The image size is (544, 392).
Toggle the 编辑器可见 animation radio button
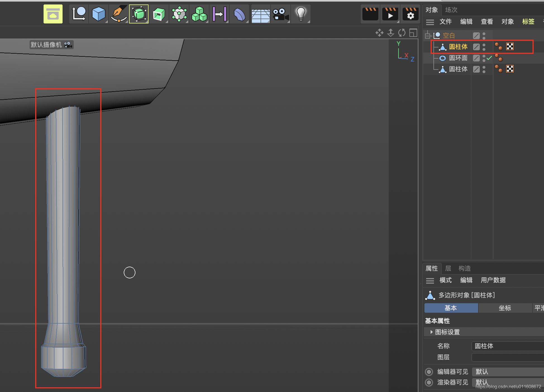click(x=429, y=372)
